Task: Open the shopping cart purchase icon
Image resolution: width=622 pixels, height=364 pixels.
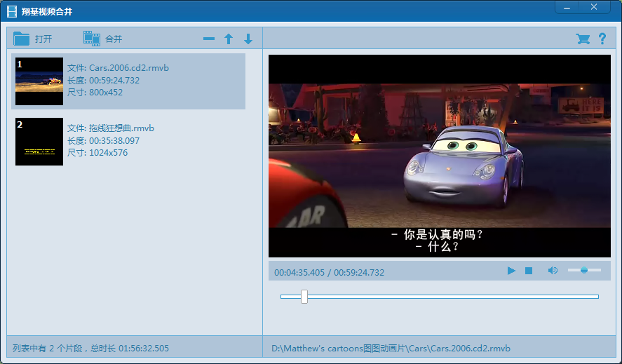Action: coord(583,39)
